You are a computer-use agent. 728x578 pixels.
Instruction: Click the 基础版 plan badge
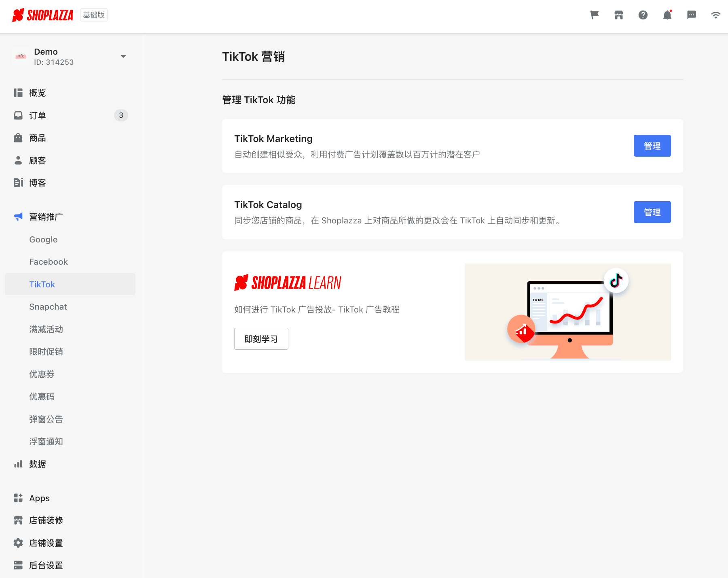(94, 15)
